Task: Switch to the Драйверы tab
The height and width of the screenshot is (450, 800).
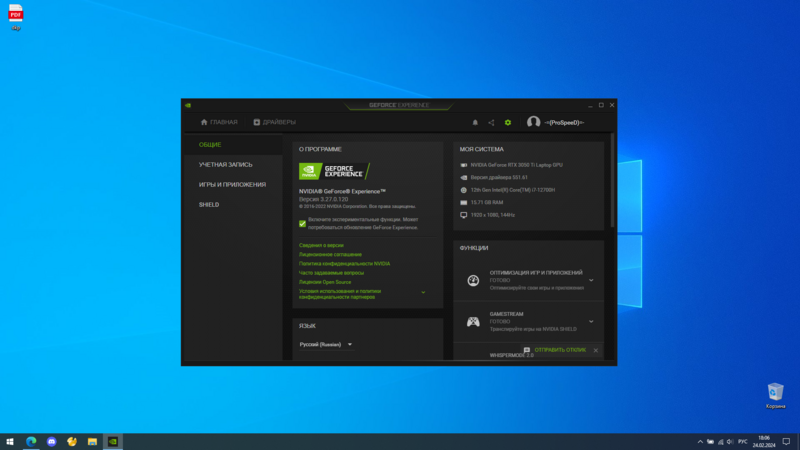Action: click(x=274, y=122)
